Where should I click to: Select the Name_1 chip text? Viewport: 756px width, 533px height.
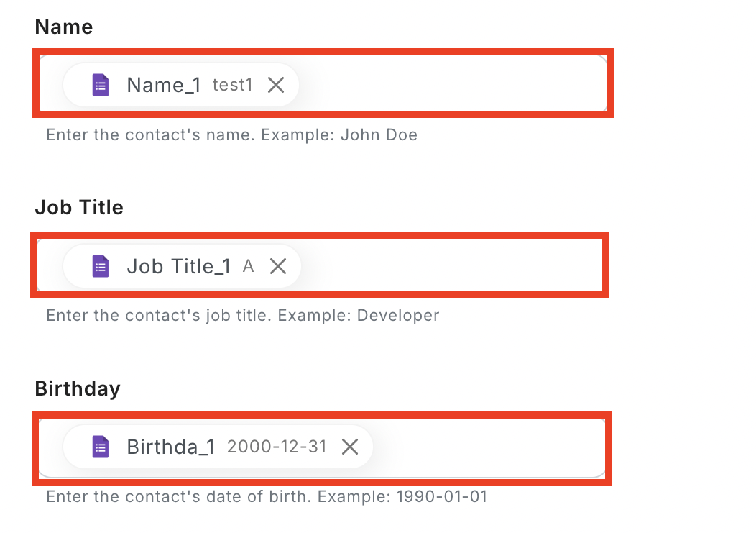coord(164,86)
